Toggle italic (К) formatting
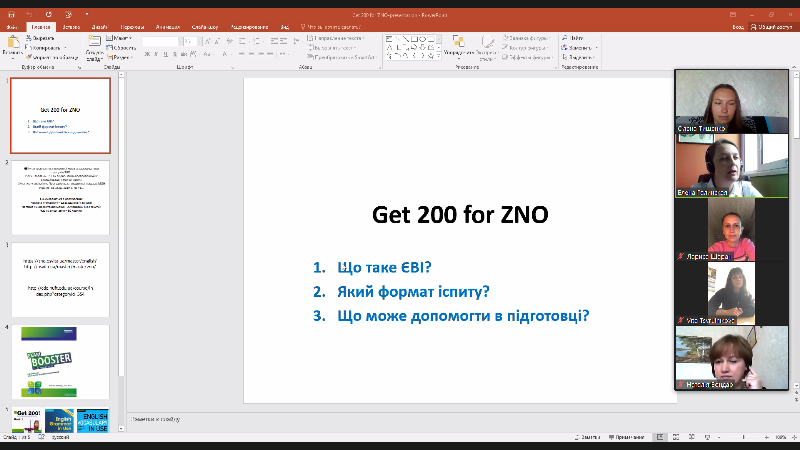The height and width of the screenshot is (450, 800). click(x=156, y=54)
